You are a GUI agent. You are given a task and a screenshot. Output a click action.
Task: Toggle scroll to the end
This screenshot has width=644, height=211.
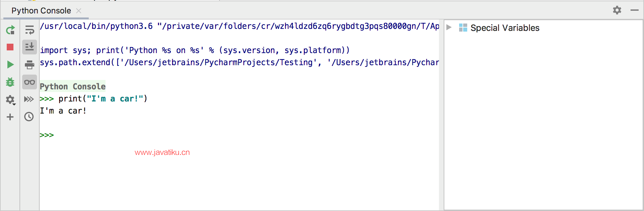coord(30,47)
